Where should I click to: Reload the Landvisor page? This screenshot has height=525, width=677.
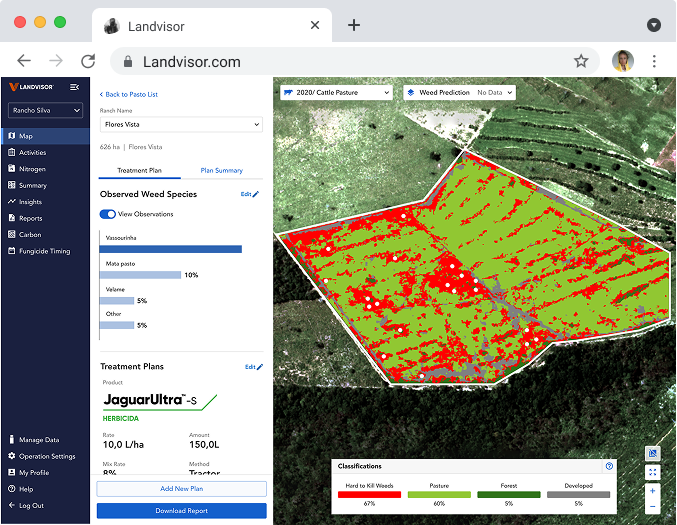(x=88, y=61)
